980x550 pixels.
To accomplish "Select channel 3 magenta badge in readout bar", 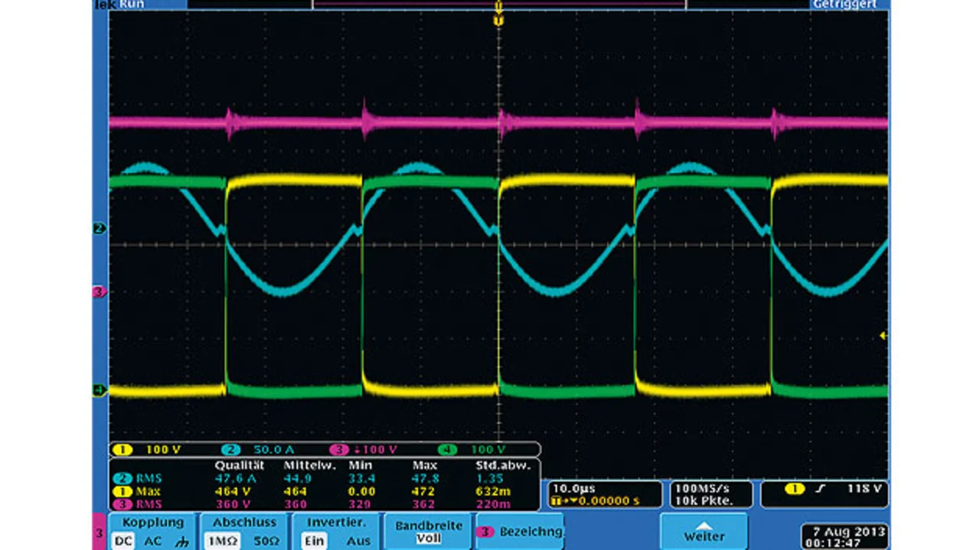I will (338, 450).
